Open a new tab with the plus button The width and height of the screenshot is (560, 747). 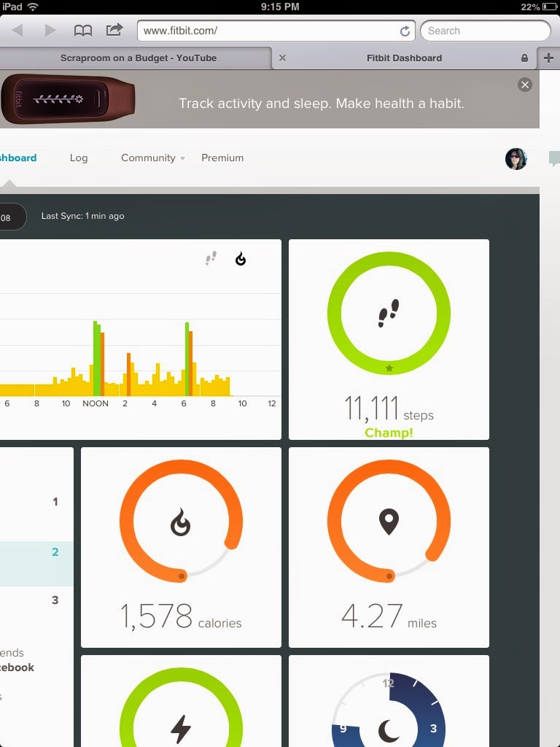point(548,58)
